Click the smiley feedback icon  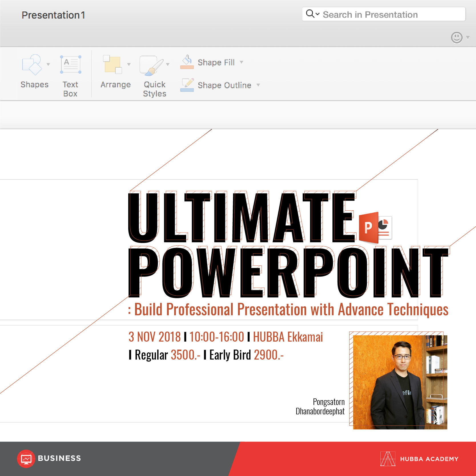[x=457, y=37]
